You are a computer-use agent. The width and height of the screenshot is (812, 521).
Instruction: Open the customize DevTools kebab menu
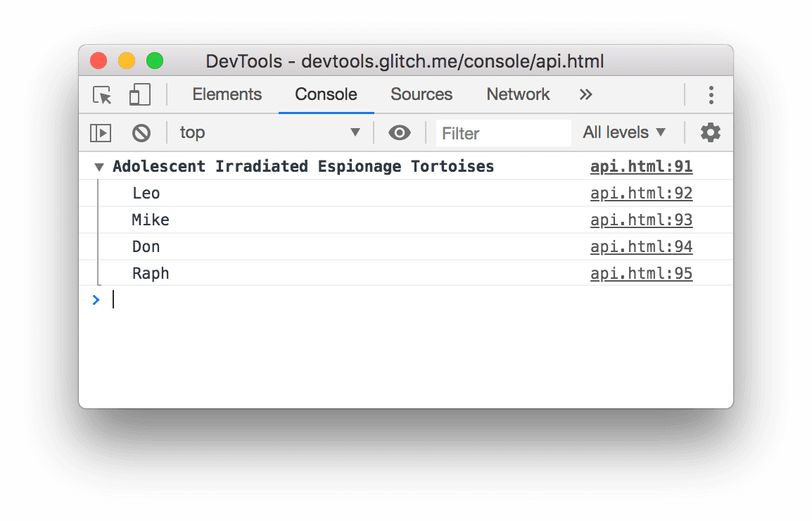pyautogui.click(x=711, y=94)
